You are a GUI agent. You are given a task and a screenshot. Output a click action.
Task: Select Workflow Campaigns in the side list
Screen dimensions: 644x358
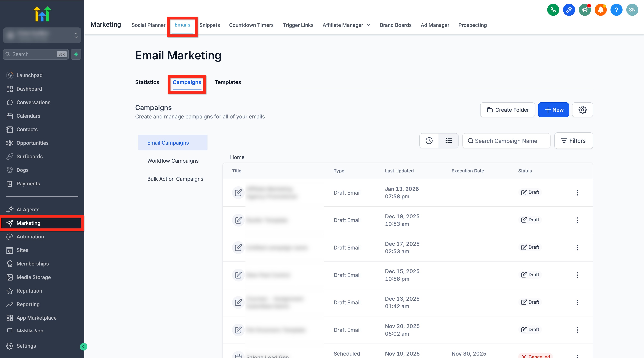click(x=173, y=161)
